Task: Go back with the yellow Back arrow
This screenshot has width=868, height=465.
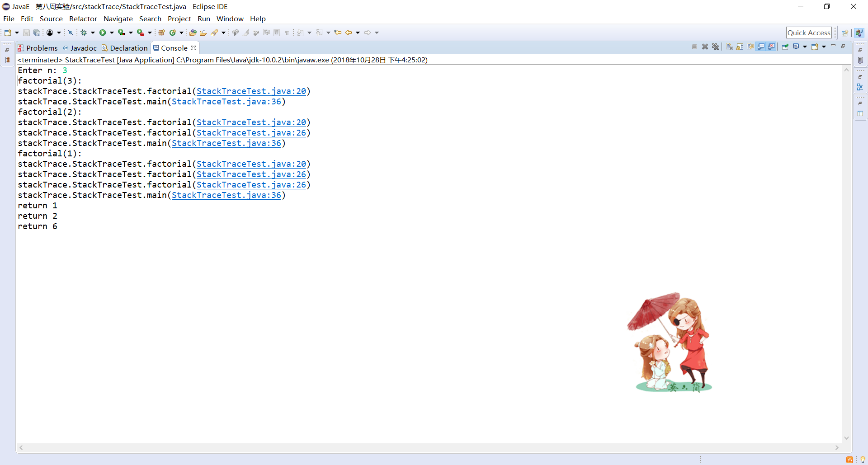Action: [349, 33]
